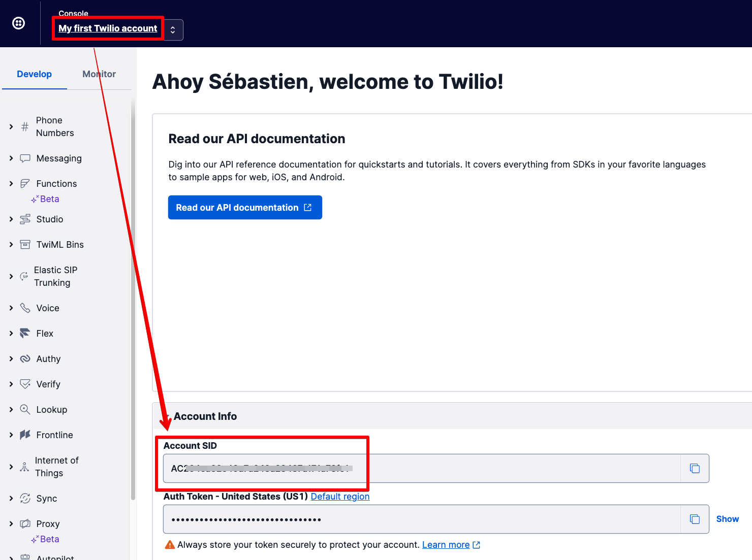Image resolution: width=752 pixels, height=560 pixels.
Task: Open Sync in the sidebar
Action: [47, 499]
